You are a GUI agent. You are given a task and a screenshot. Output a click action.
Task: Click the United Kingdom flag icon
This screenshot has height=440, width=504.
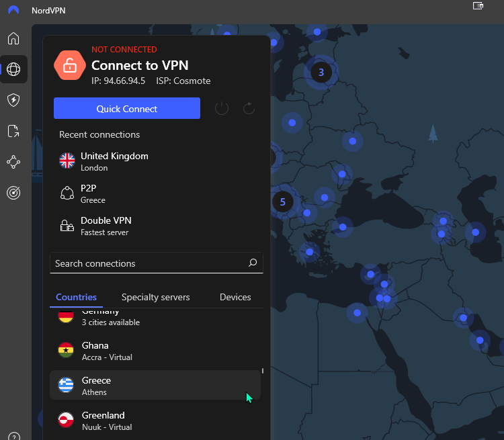coord(67,161)
